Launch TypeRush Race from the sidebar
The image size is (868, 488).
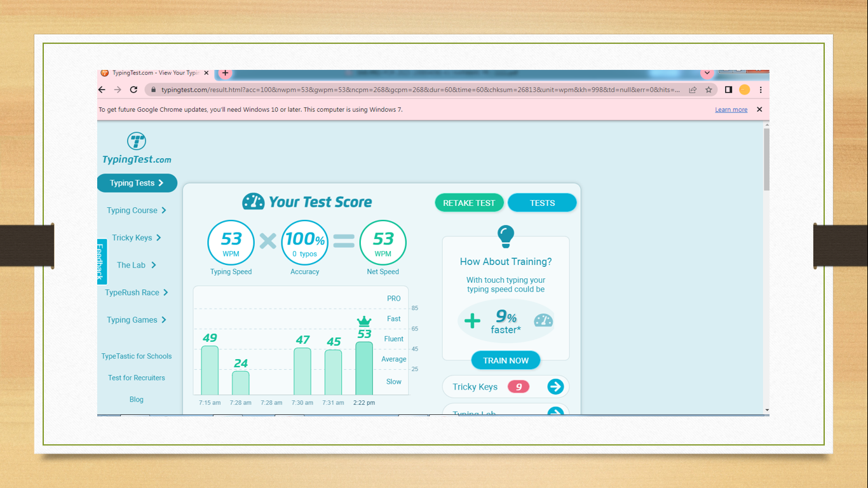tap(137, 292)
